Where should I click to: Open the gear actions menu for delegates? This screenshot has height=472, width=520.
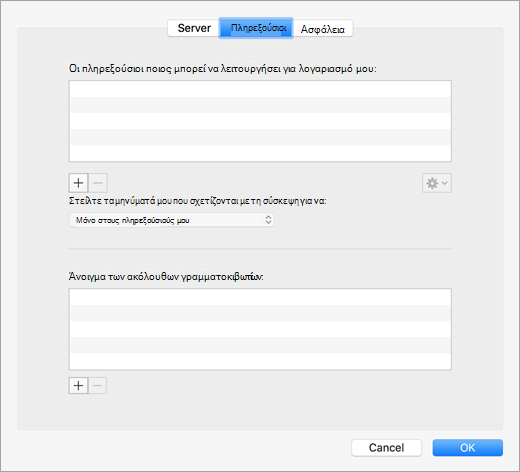pos(437,183)
